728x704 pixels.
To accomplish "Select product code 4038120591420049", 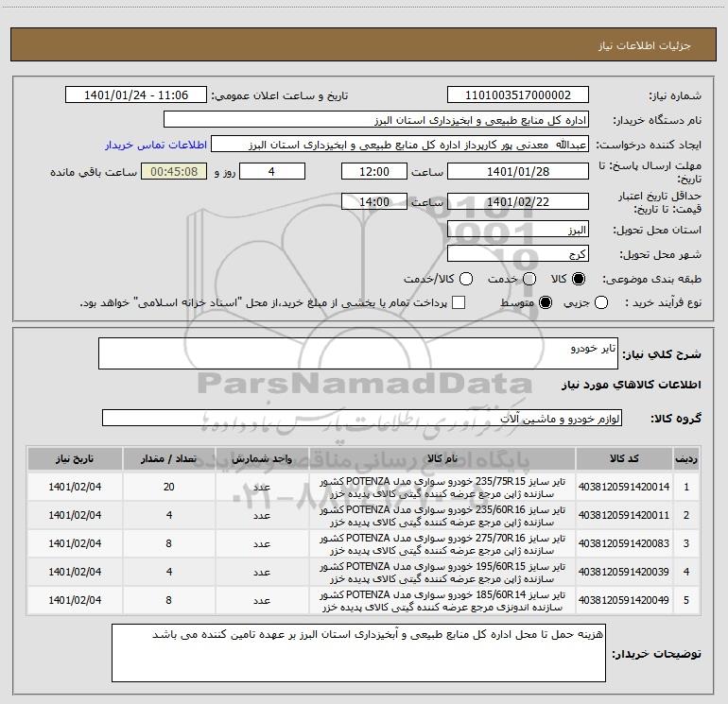I will coord(624,600).
